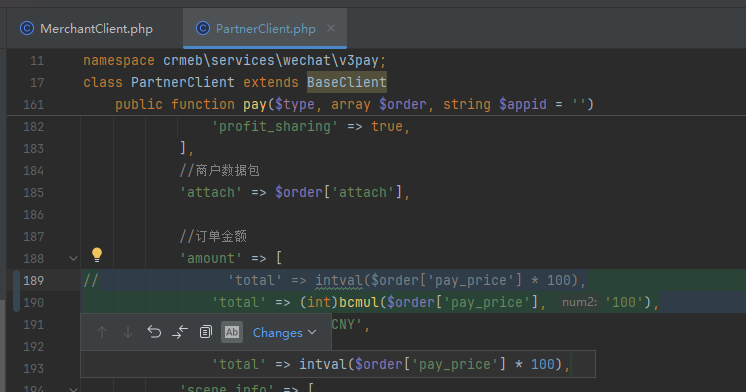Open the Changes dropdown
The height and width of the screenshot is (392, 746).
tap(284, 333)
